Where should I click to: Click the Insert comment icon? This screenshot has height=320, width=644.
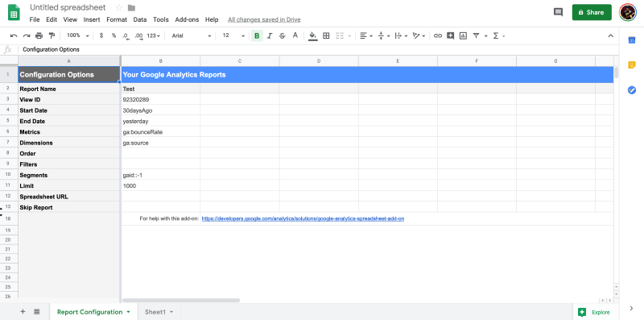pyautogui.click(x=451, y=35)
